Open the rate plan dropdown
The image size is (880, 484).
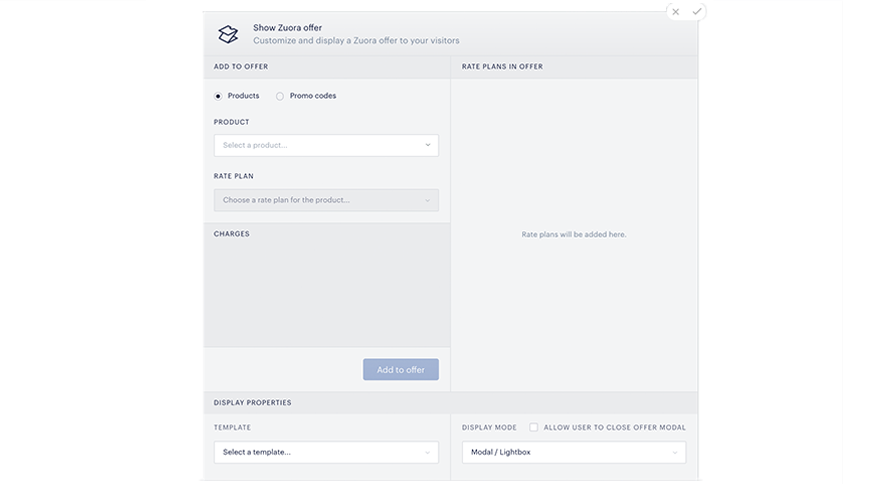[326, 200]
